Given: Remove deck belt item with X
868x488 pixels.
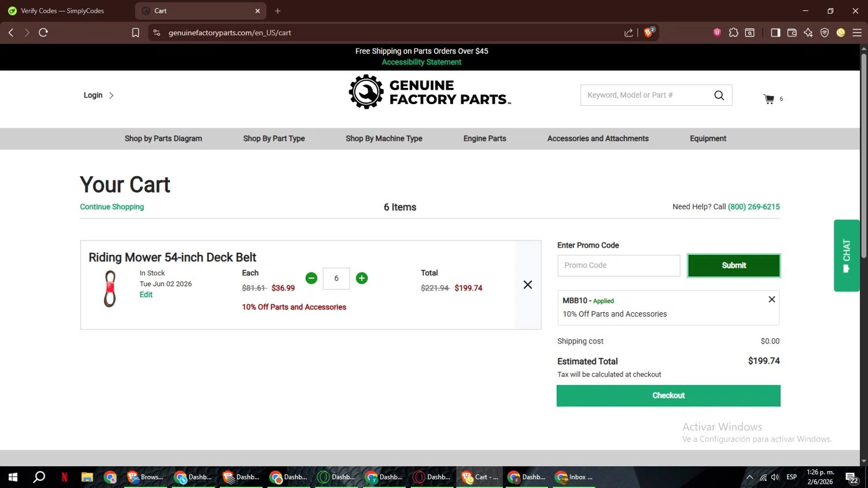Looking at the screenshot, I should pos(528,284).
